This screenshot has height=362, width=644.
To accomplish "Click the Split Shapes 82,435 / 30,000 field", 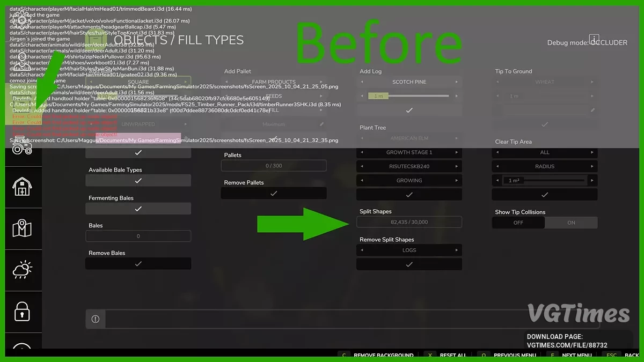I will 409,222.
